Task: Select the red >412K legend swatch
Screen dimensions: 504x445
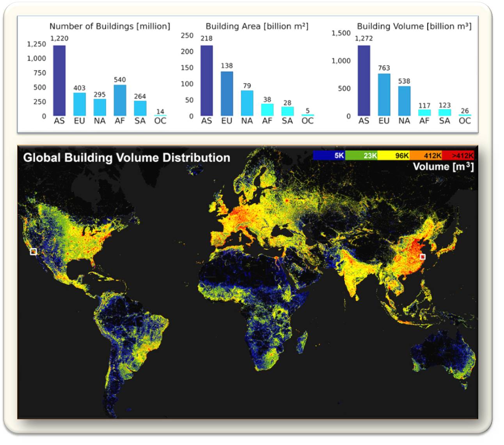Action: pyautogui.click(x=458, y=155)
